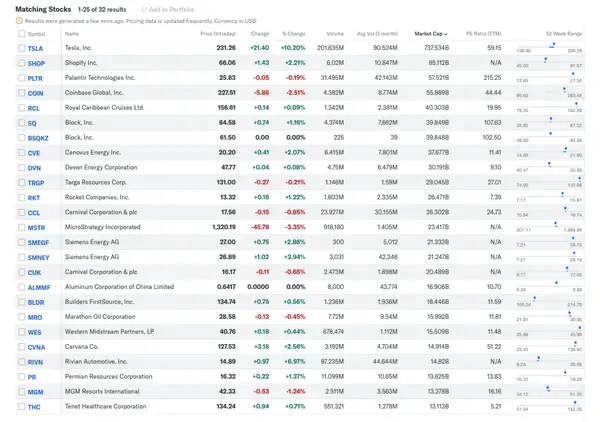Open the SHOP ticker link

36,64
